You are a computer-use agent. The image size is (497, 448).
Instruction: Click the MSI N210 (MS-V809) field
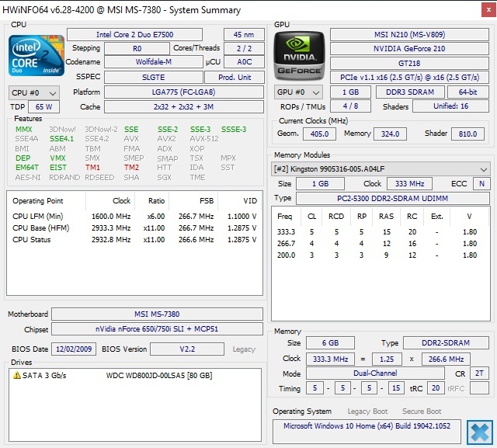pyautogui.click(x=409, y=34)
